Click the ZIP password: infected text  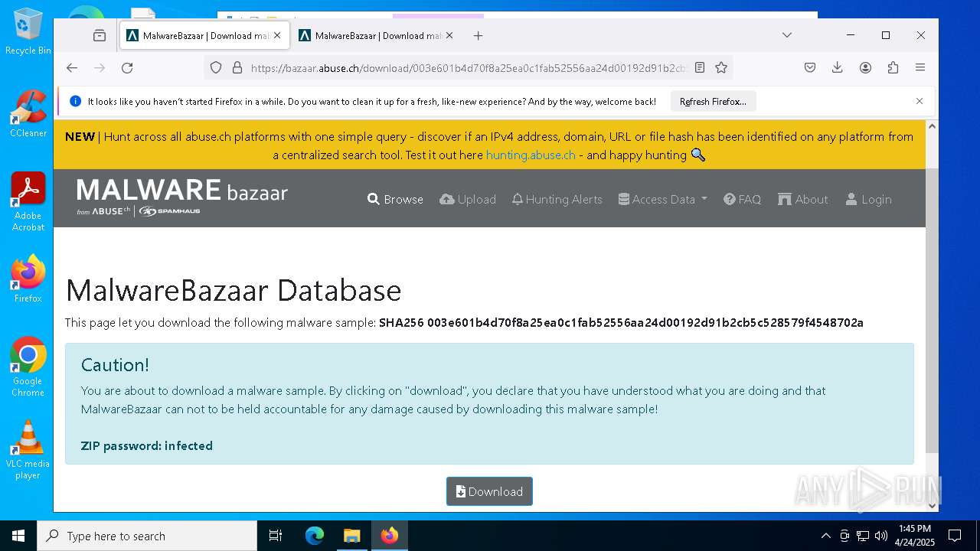coord(147,445)
